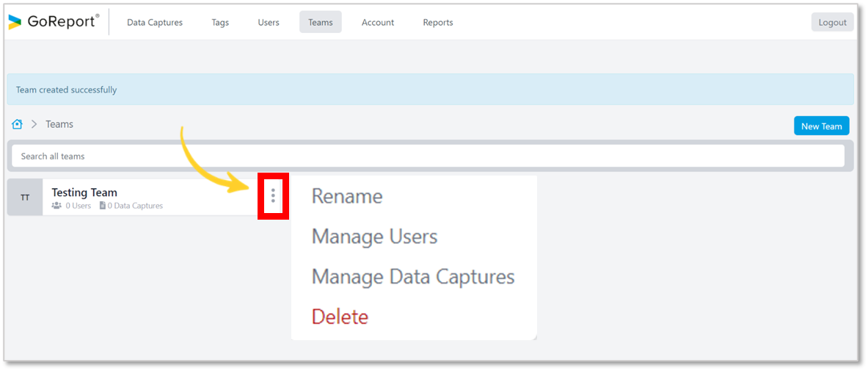
Task: Select Manage Data Captures menu option
Action: click(413, 276)
